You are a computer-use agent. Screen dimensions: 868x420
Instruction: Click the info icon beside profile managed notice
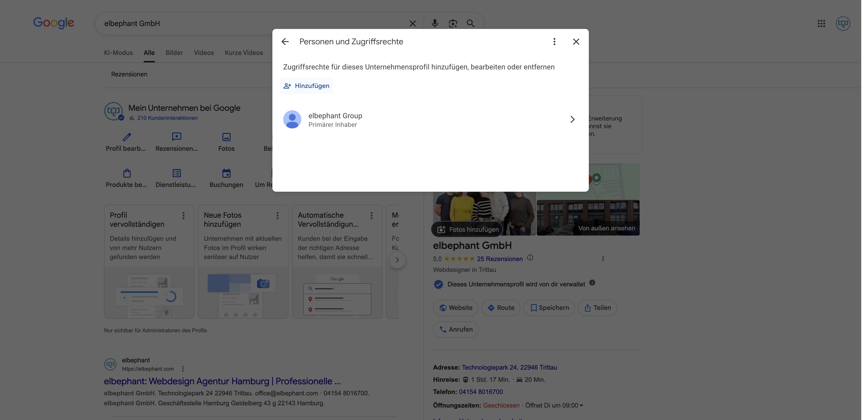pos(592,283)
